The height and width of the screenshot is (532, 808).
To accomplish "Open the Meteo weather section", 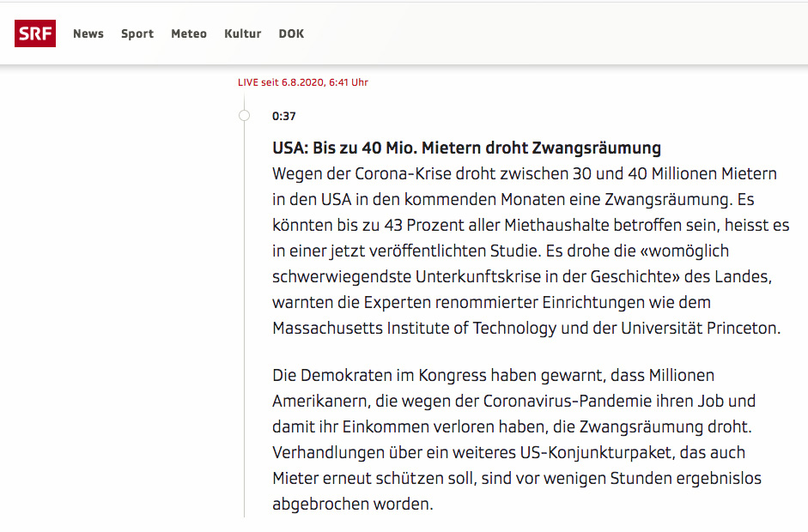I will (189, 34).
